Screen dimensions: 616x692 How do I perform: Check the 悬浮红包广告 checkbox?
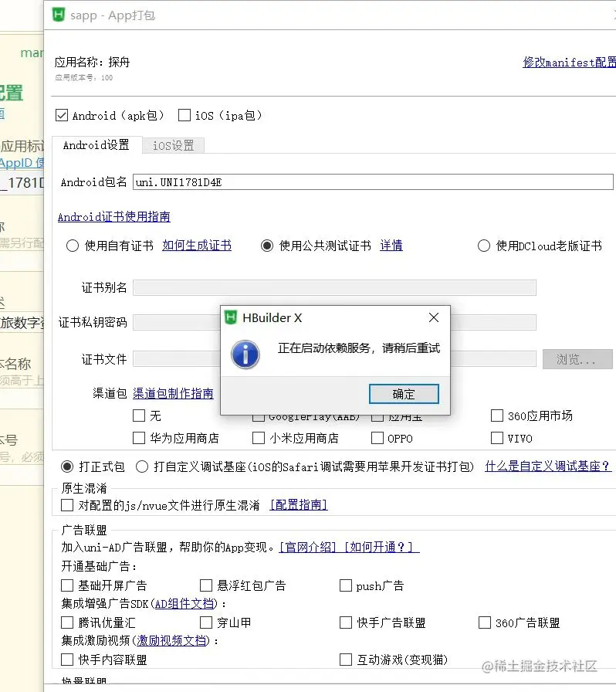[x=206, y=585]
